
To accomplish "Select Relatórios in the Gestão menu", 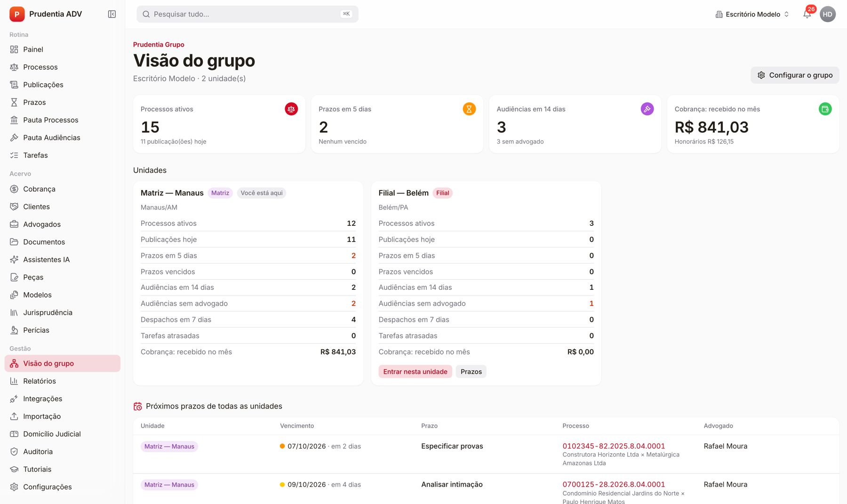I will coord(63,381).
